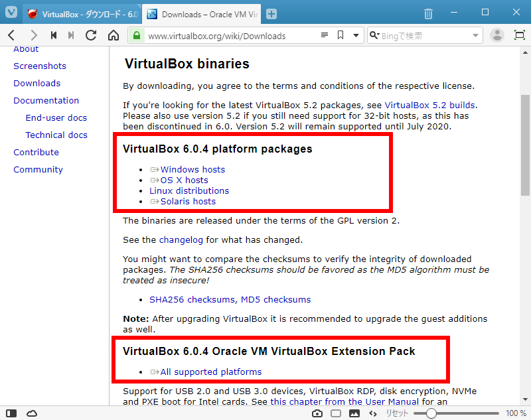Open the Vivaldi menu button
Screen dimensions: 531x420
(11, 13)
